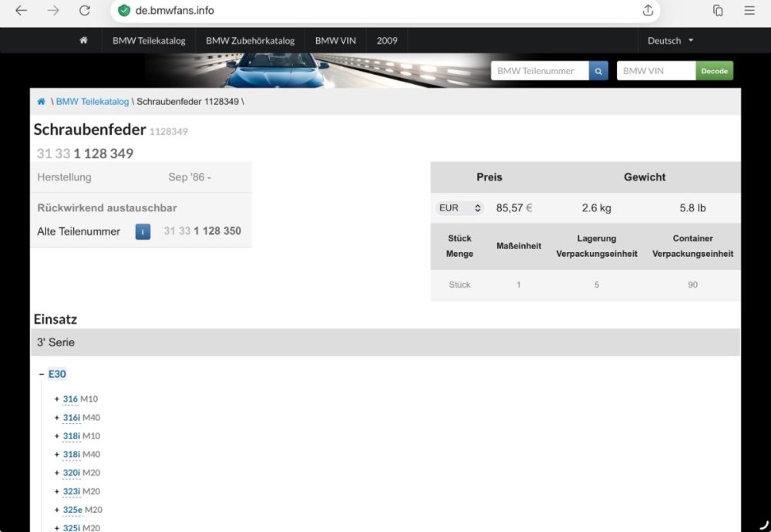The height and width of the screenshot is (532, 771).
Task: Follow the BMW Teilekatalog breadcrumb link
Action: tap(93, 102)
